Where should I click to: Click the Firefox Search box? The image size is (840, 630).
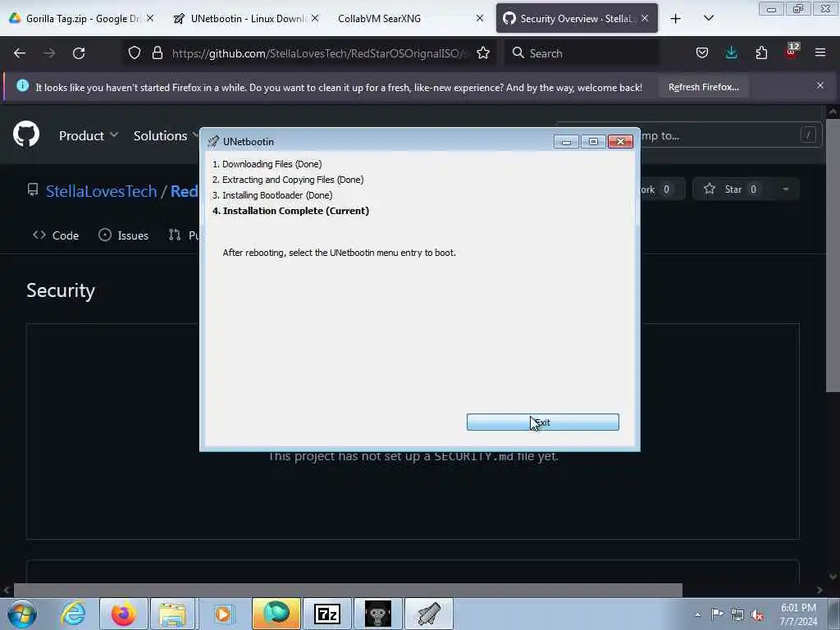tap(582, 53)
